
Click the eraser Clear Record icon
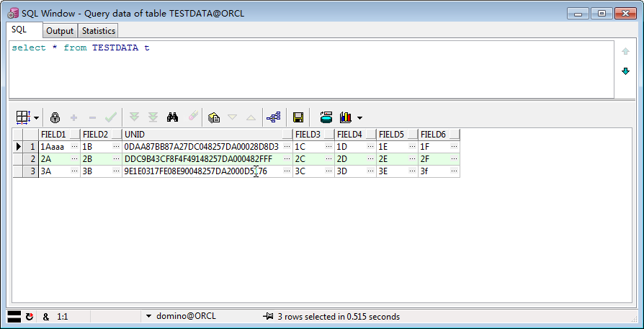click(x=192, y=116)
